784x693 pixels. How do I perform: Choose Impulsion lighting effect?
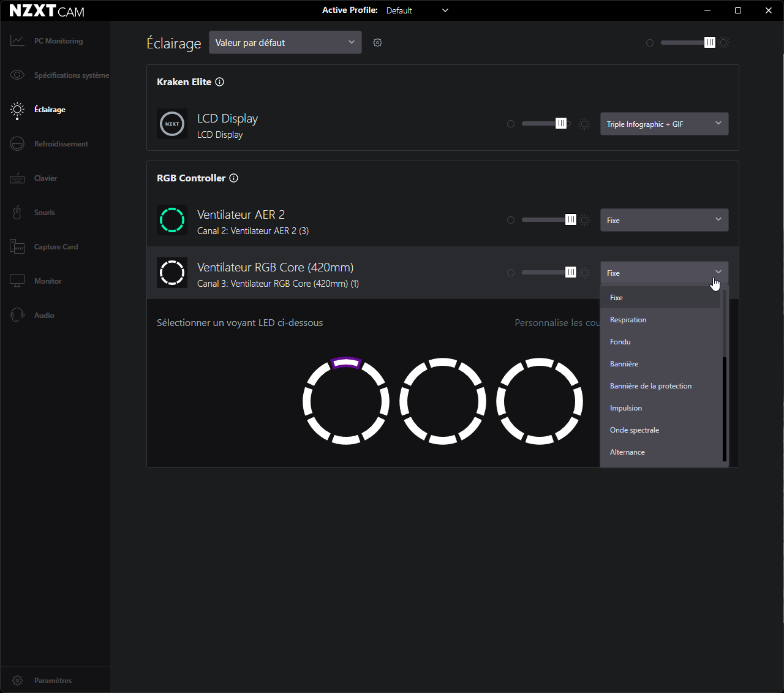(x=661, y=408)
